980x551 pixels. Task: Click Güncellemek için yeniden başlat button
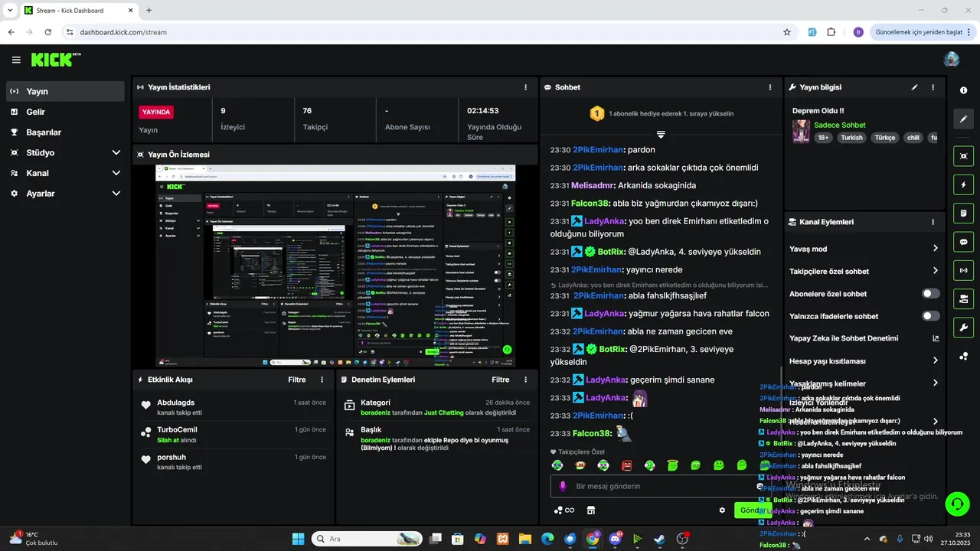924,32
